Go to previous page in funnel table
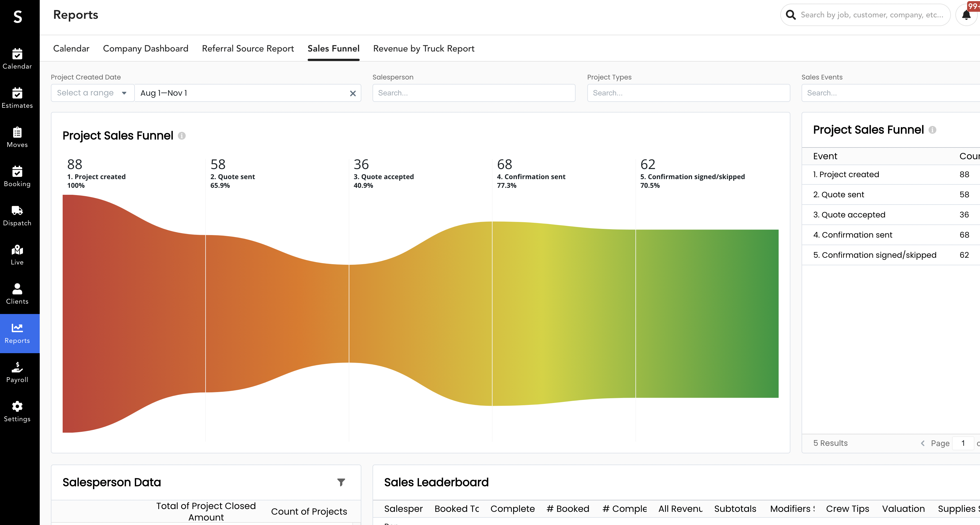The height and width of the screenshot is (525, 980). (x=923, y=443)
